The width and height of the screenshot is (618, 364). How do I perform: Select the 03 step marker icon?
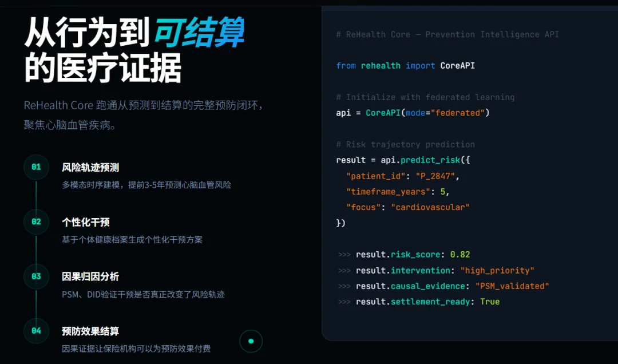coord(36,276)
